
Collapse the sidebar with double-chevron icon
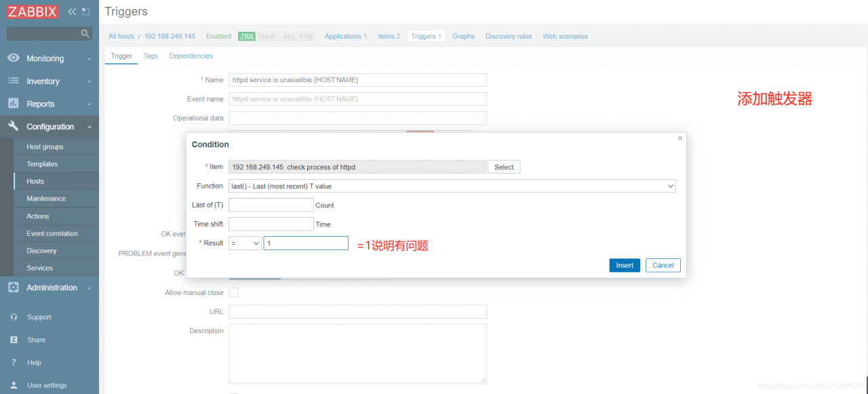pos(72,12)
